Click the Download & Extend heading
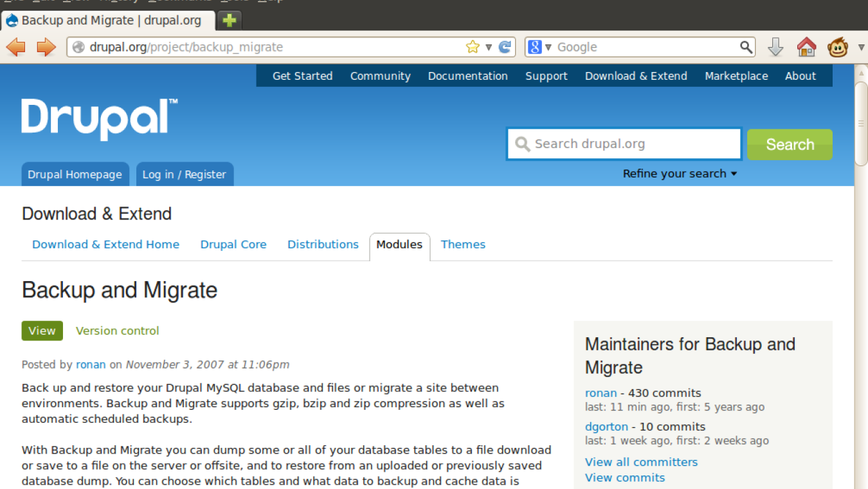This screenshot has width=868, height=489. (96, 214)
